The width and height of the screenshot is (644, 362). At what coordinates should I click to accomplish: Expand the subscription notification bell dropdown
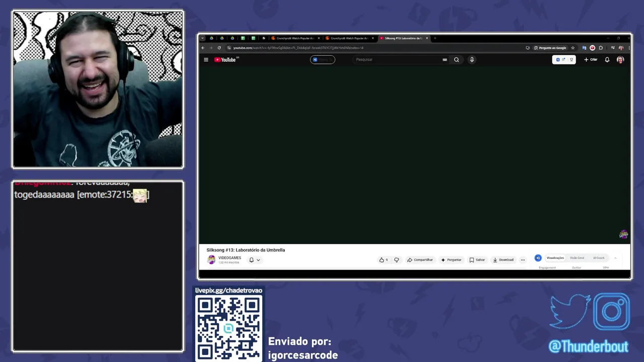(x=254, y=260)
